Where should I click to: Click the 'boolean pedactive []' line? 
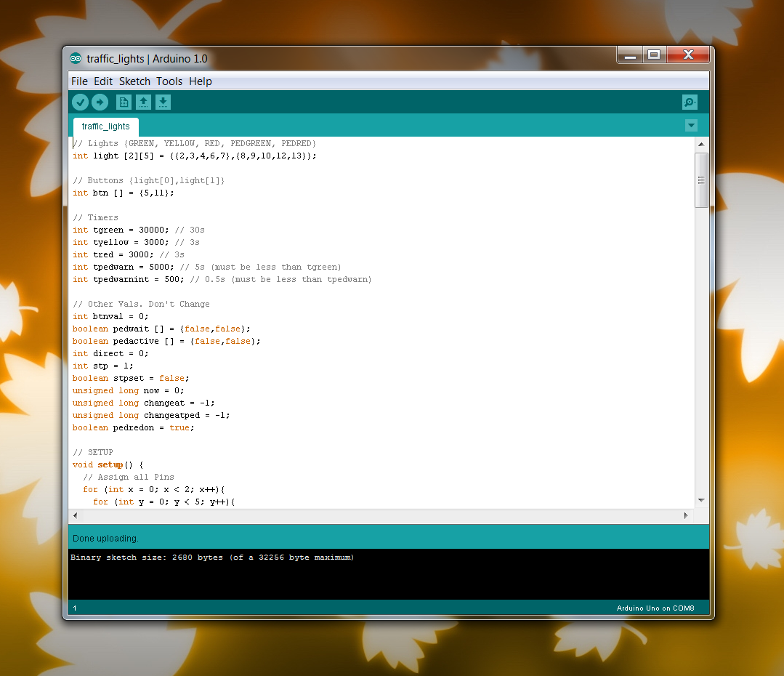coord(166,341)
